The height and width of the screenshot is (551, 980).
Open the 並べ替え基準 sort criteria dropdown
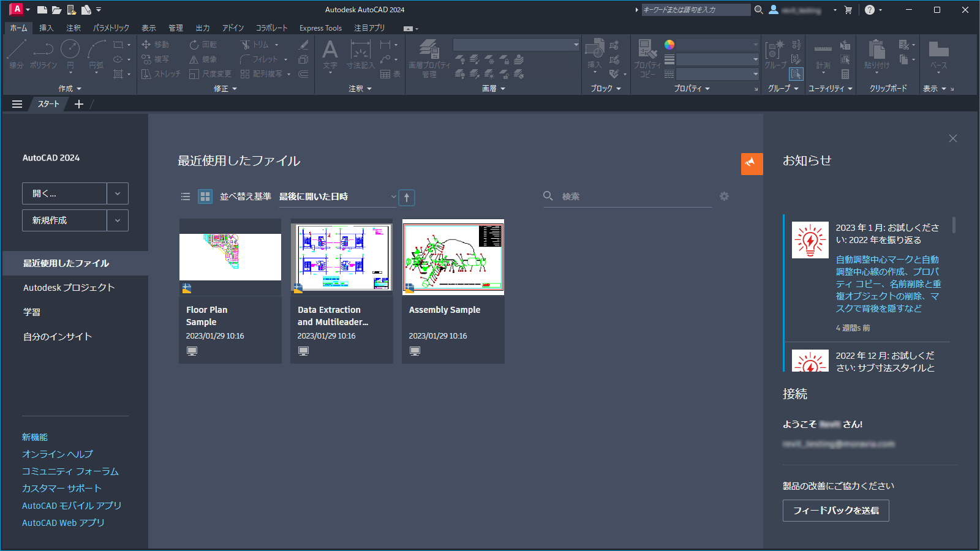coord(336,197)
